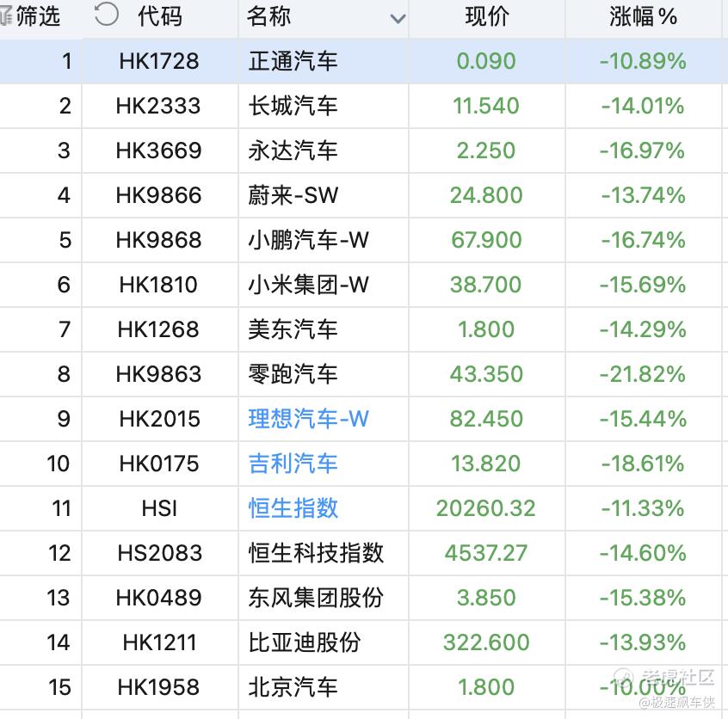
Task: Click the -18.61% change value
Action: click(x=643, y=464)
